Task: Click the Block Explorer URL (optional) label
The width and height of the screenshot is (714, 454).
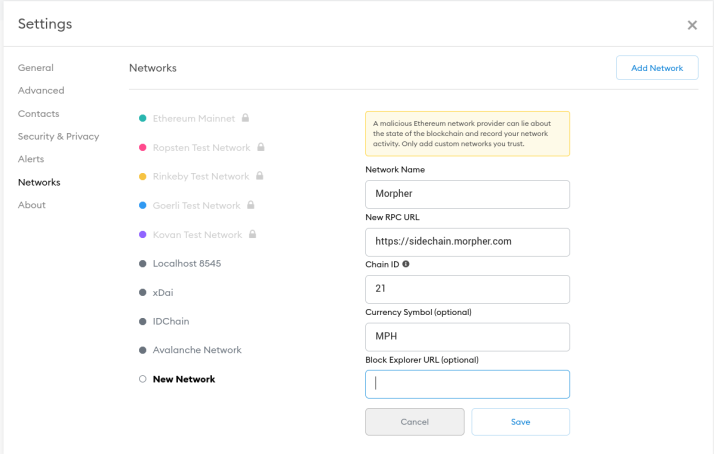Action: pos(422,360)
